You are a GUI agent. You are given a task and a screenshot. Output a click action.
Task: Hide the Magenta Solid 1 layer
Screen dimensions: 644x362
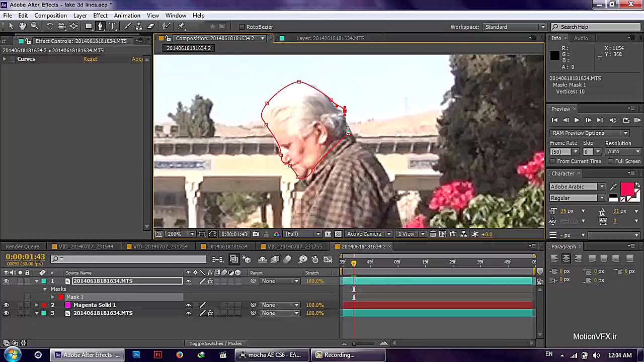tap(6, 305)
